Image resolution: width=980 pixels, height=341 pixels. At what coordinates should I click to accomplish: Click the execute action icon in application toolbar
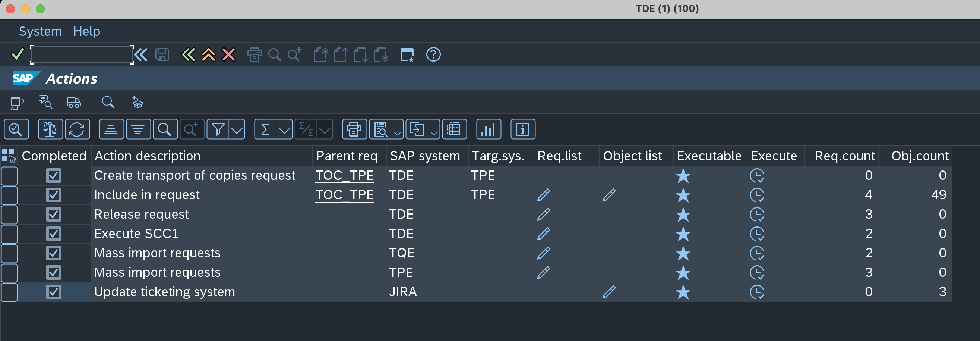pos(17,103)
